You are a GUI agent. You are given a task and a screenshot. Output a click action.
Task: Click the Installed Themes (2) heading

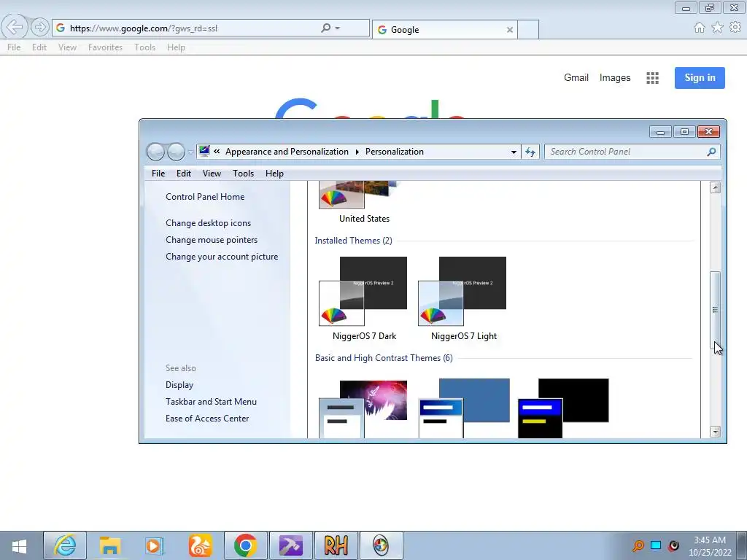click(x=354, y=241)
